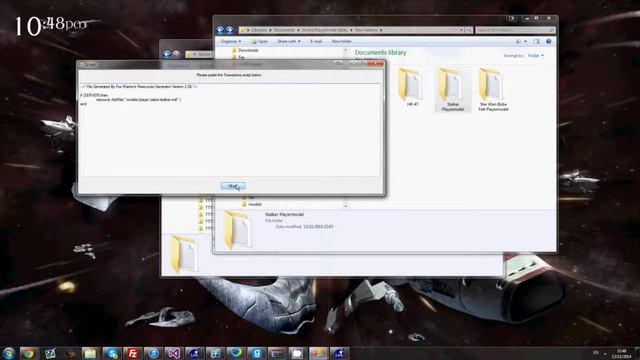Open the Organize menu

(231, 41)
